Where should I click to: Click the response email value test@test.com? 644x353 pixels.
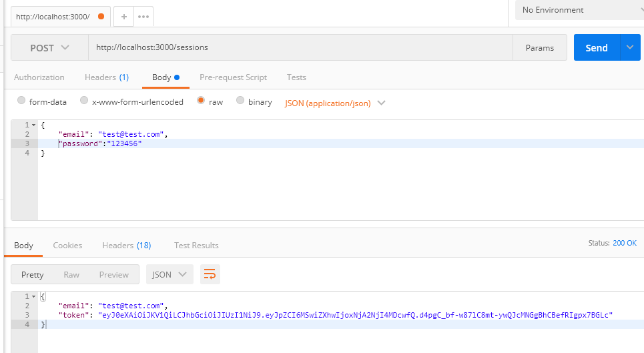131,306
